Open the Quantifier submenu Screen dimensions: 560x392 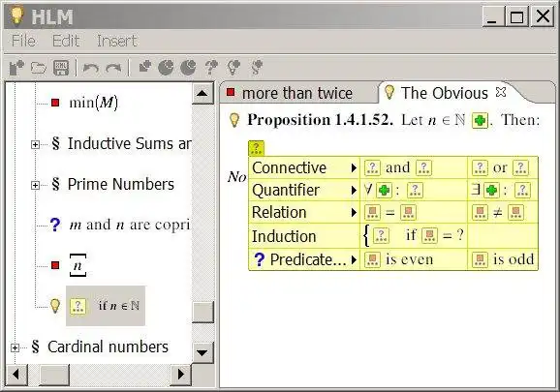[304, 190]
